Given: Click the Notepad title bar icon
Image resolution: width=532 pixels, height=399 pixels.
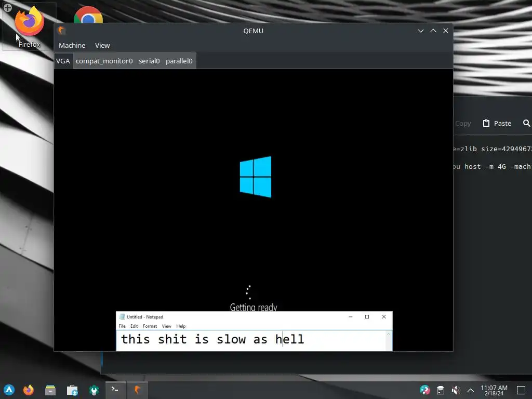Looking at the screenshot, I should pyautogui.click(x=122, y=317).
